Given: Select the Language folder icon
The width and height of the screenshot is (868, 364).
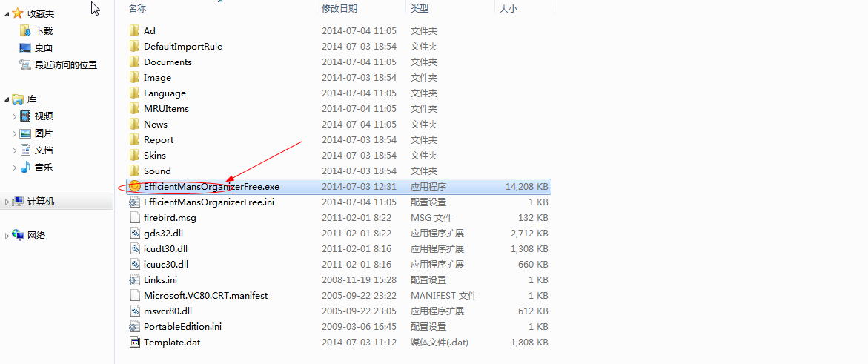Looking at the screenshot, I should [x=134, y=93].
